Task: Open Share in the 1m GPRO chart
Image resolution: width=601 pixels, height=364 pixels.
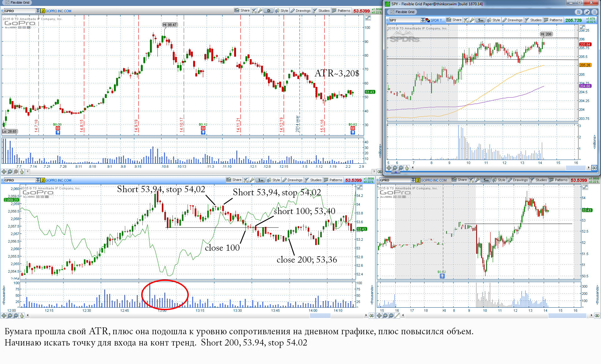Action: tap(234, 180)
